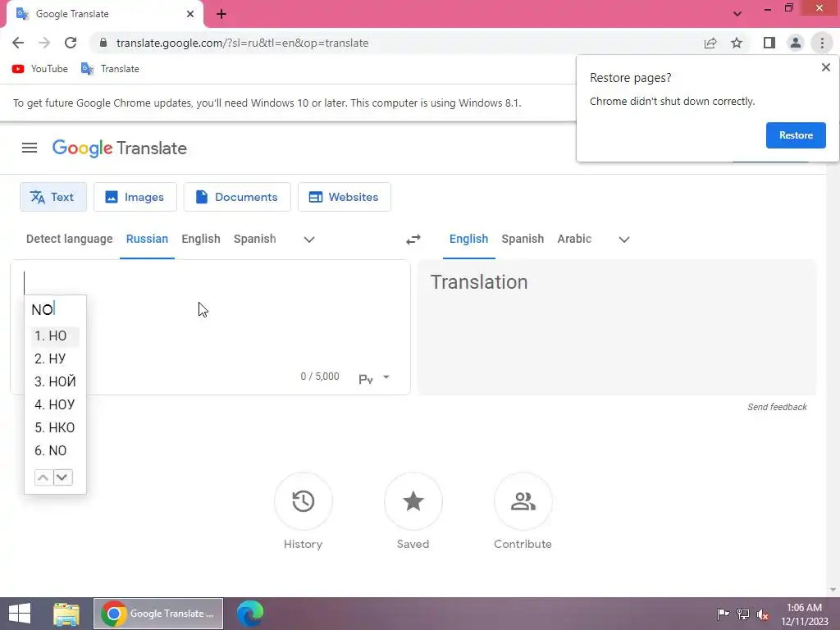Select Spanish as target language
840x630 pixels.
click(x=523, y=239)
